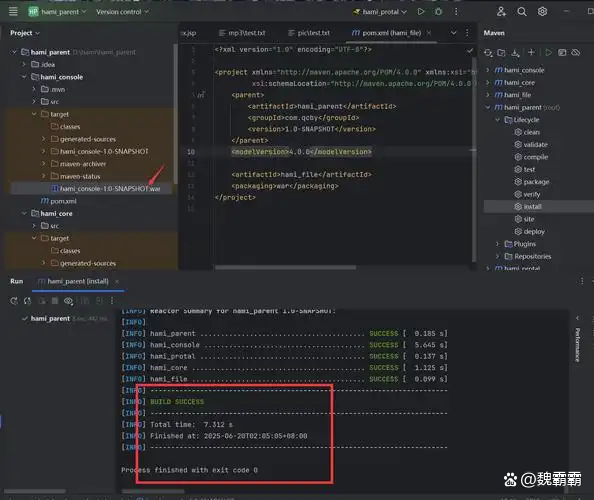
Task: Open the code with me user icon
Action: pyautogui.click(x=501, y=12)
